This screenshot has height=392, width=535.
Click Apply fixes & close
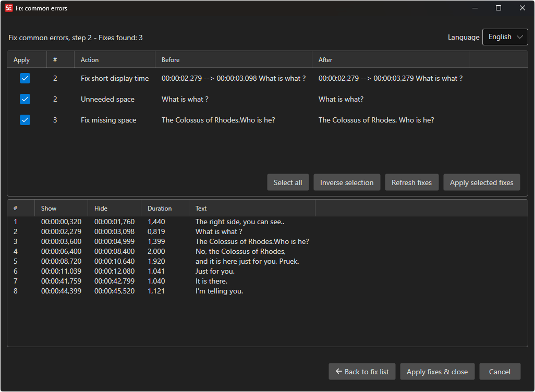coord(437,372)
